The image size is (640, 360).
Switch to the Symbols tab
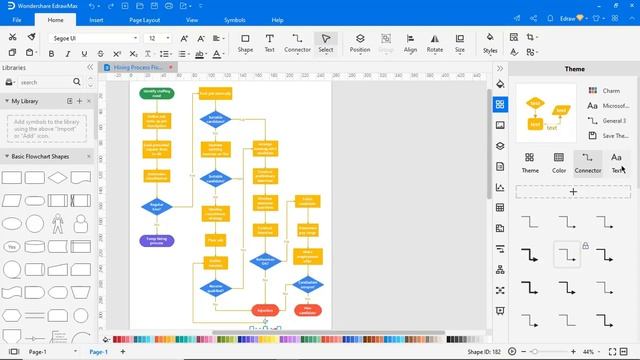click(x=235, y=20)
